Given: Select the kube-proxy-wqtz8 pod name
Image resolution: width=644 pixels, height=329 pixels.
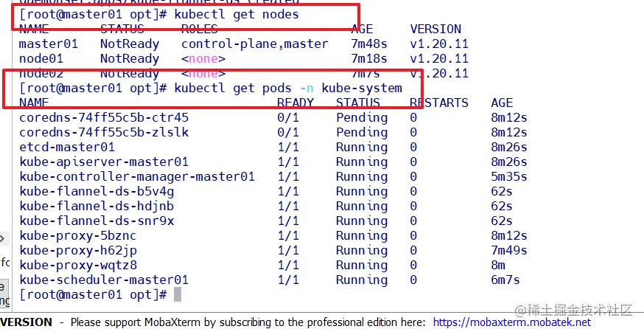Looking at the screenshot, I should tap(78, 265).
